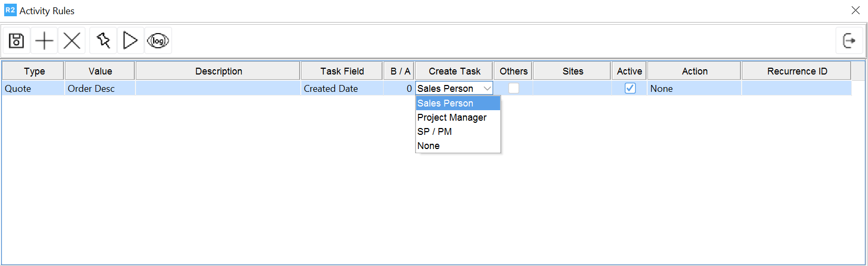Screen dimensions: 868x266
Task: Click the exit icon at top right
Action: point(849,40)
